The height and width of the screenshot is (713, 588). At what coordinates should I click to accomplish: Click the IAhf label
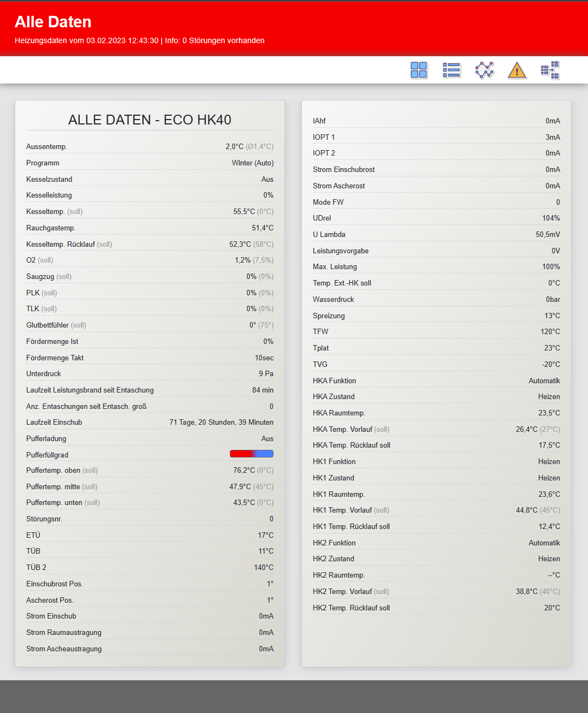coord(319,121)
